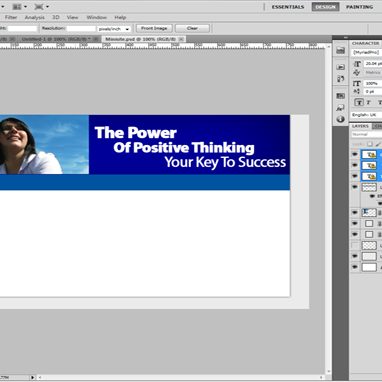Select topmost highlighted text layer thumbnail

[x=369, y=155]
